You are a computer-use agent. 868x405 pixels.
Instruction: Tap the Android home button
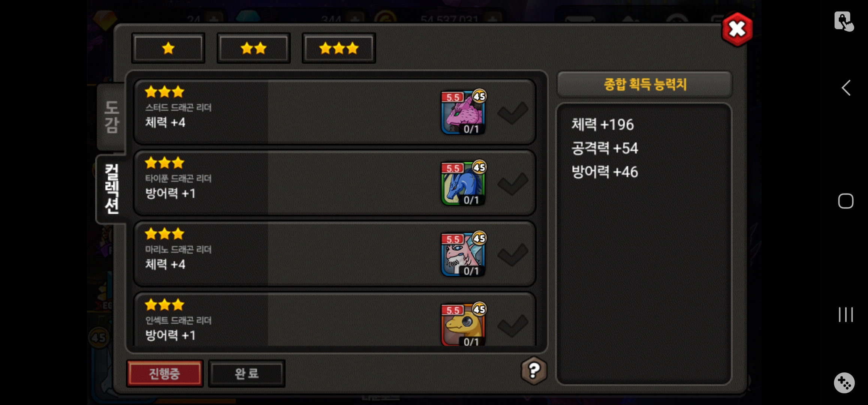click(x=846, y=201)
